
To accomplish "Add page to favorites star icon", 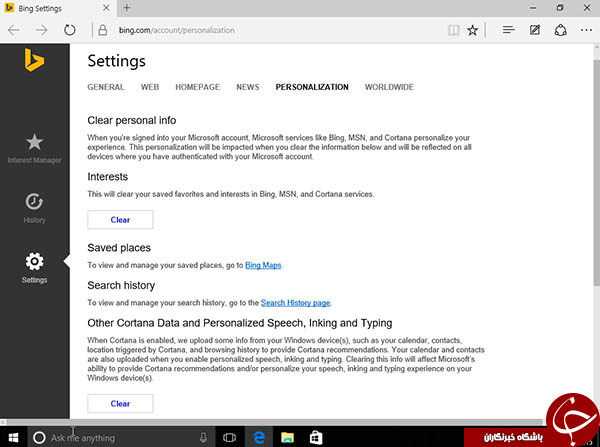I will click(x=473, y=30).
